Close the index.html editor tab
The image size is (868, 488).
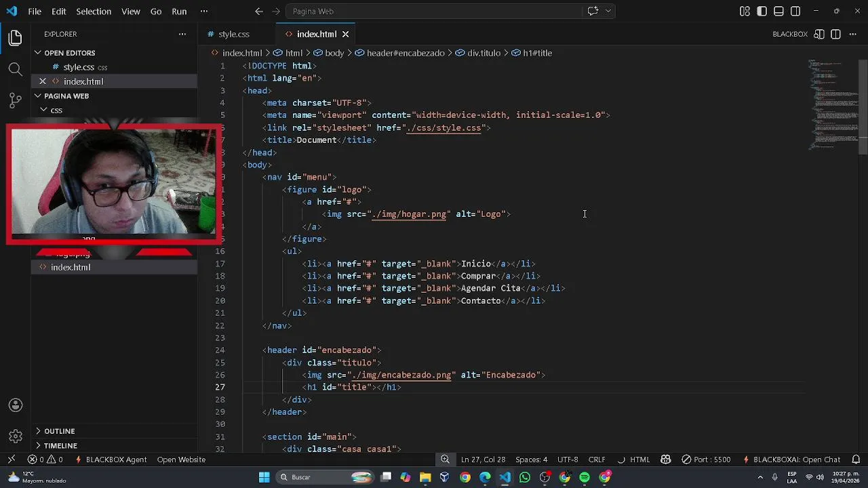(345, 34)
